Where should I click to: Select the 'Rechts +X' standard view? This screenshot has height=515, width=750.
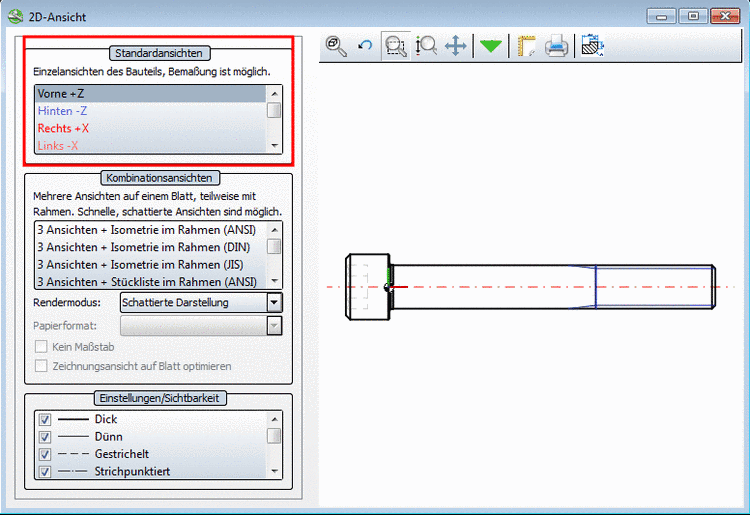click(x=150, y=128)
